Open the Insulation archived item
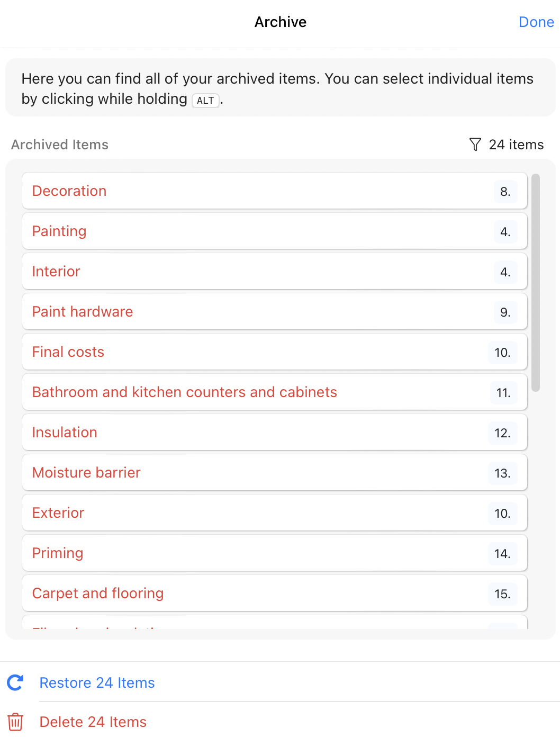This screenshot has height=737, width=560. [x=65, y=433]
